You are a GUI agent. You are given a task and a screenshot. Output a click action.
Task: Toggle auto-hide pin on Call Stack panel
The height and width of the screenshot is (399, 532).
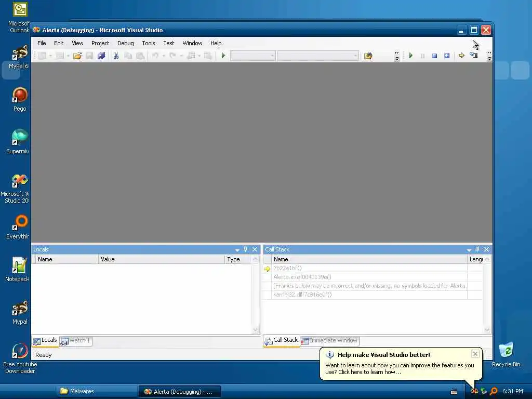pos(477,249)
